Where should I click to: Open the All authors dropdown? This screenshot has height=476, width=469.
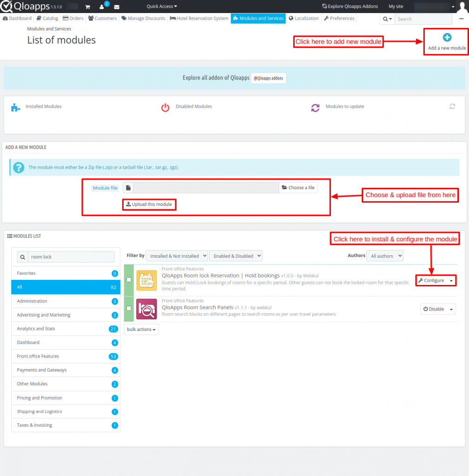point(384,256)
